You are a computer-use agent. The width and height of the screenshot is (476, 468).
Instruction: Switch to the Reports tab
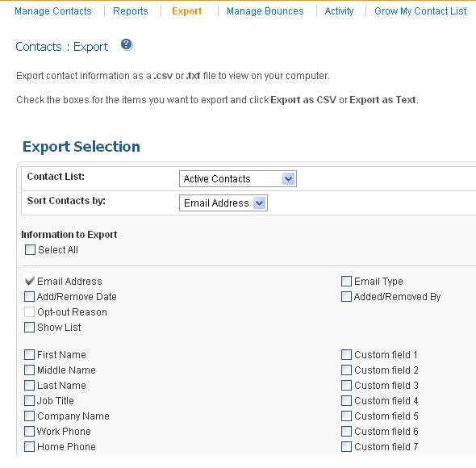[131, 11]
